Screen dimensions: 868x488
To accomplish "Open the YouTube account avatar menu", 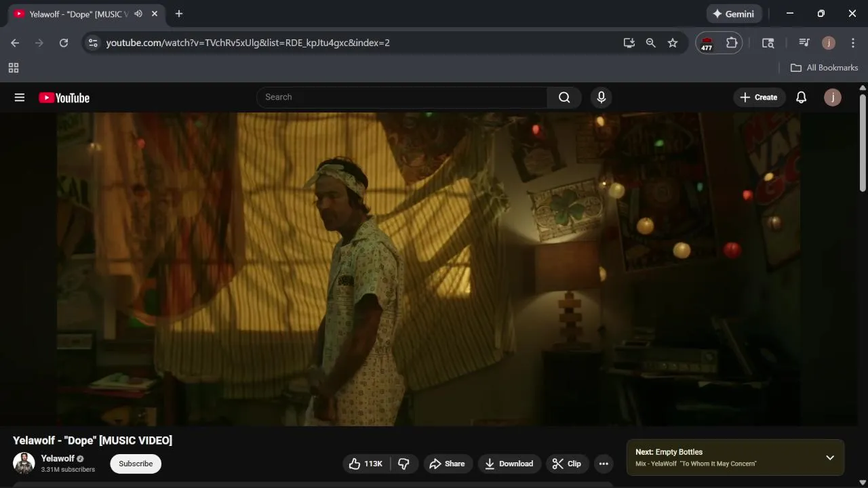I will 832,98.
